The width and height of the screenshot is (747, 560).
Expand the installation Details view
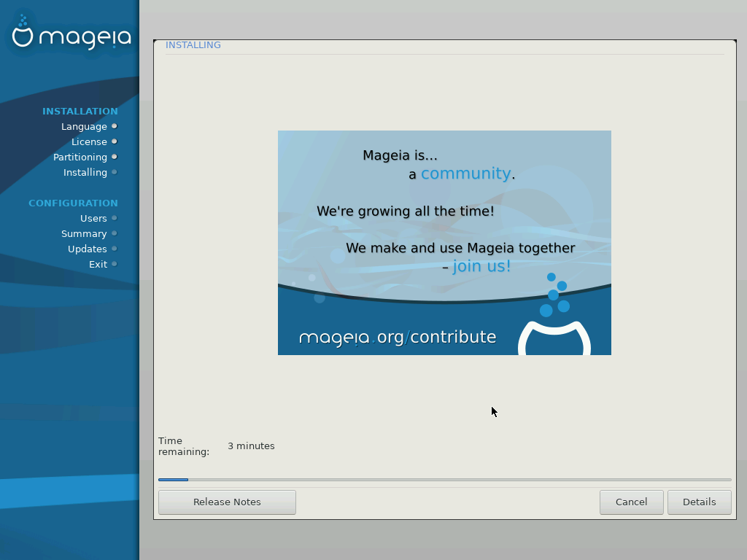coord(699,502)
